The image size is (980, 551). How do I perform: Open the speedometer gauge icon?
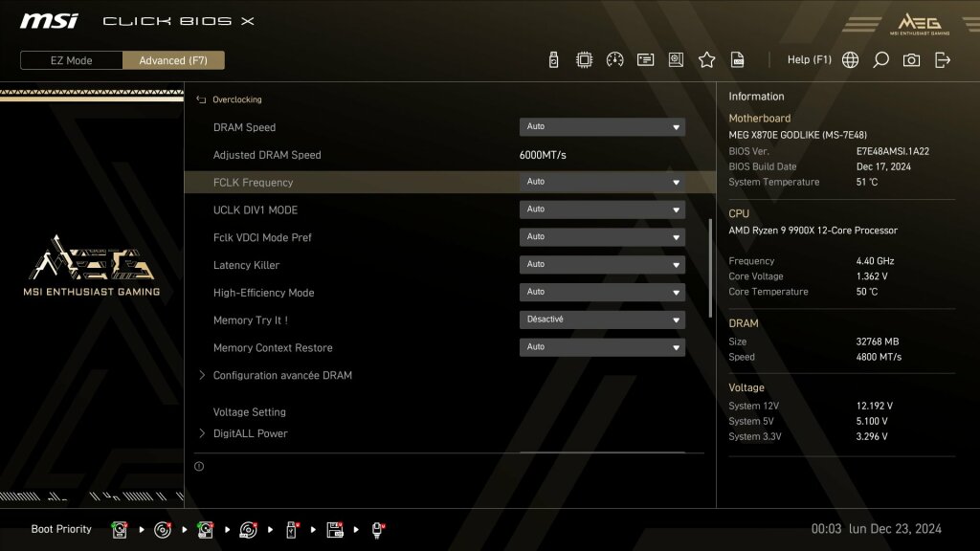click(614, 60)
